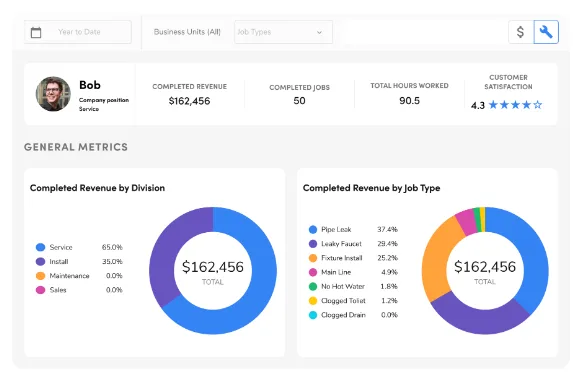The image size is (573, 374).
Task: Select the No Hot Water legend dot
Action: click(x=313, y=287)
